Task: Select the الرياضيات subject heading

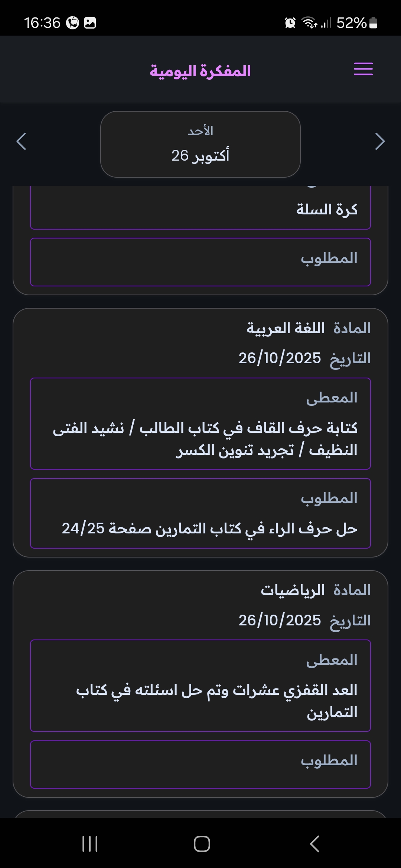Action: tap(293, 590)
